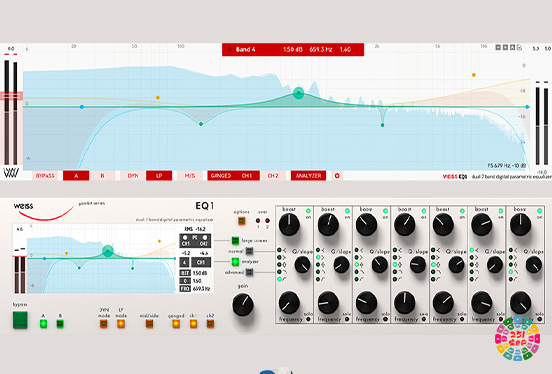The image size is (552, 374).
Task: Toggle the DYN mode LED button
Action: pyautogui.click(x=104, y=323)
